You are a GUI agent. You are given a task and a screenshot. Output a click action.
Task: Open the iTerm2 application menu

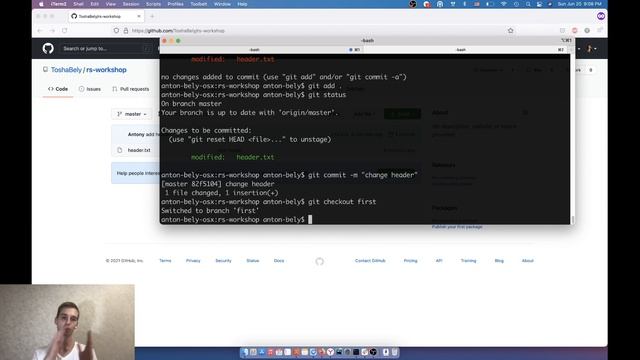[58, 4]
